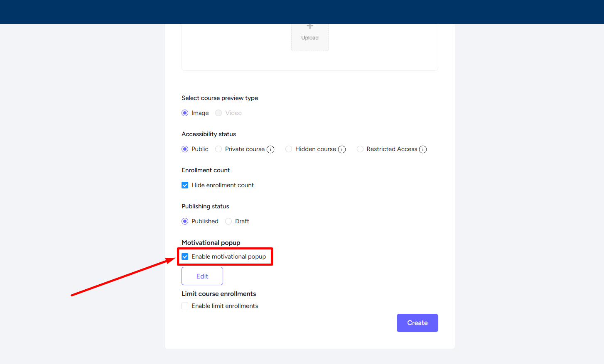The width and height of the screenshot is (604, 364).
Task: Click the 'Enrollment count' heading
Action: tap(206, 170)
